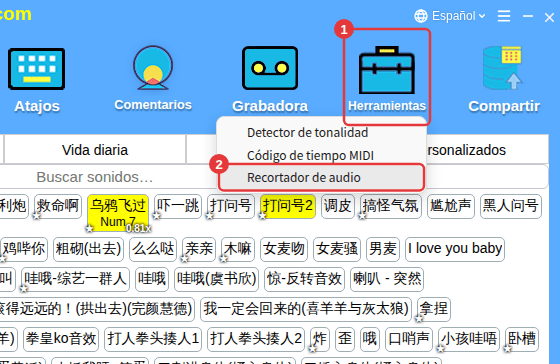Play the 拿捏 sound
Screen dimensions: 560x364
[434, 309]
